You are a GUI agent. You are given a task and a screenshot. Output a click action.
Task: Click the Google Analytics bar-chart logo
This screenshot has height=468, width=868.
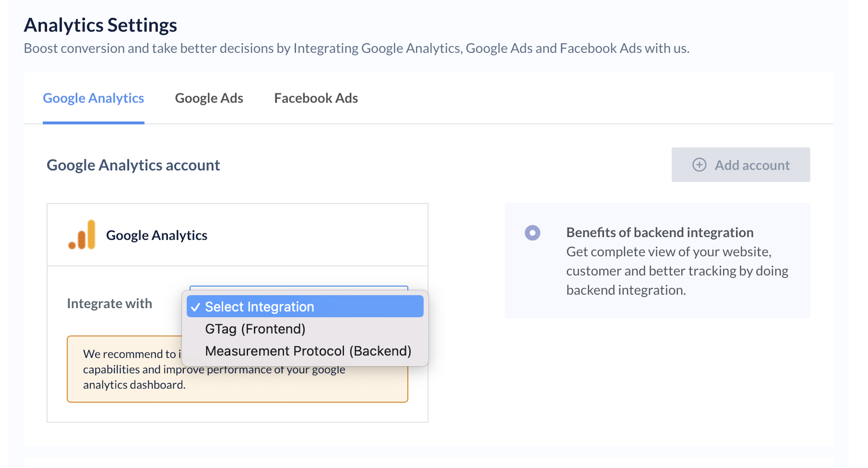82,234
